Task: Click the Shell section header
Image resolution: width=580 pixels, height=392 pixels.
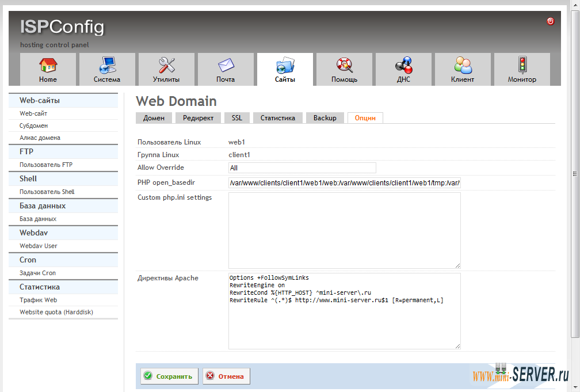Action: click(63, 178)
